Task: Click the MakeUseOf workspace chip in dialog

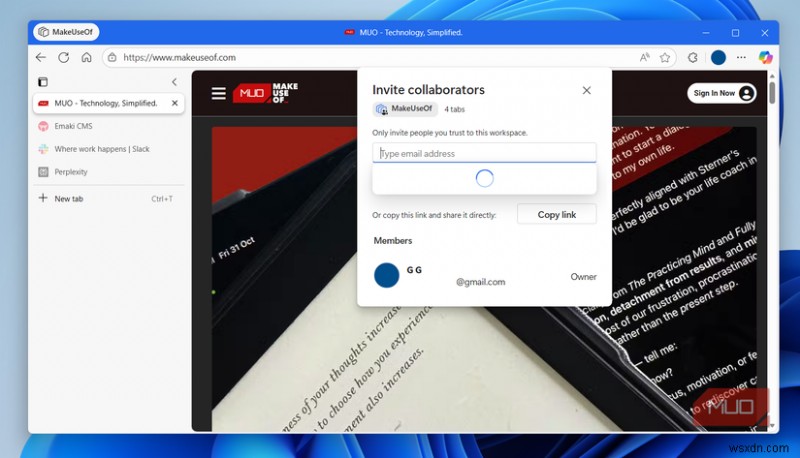Action: (x=405, y=109)
